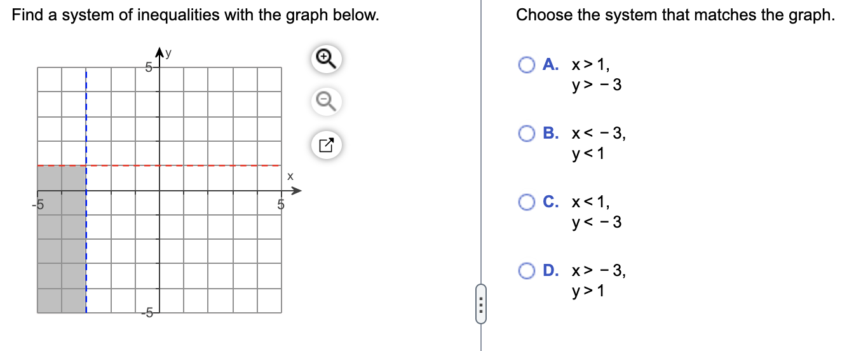Click the pane divider handle with dots
This screenshot has width=868, height=351.
click(480, 303)
